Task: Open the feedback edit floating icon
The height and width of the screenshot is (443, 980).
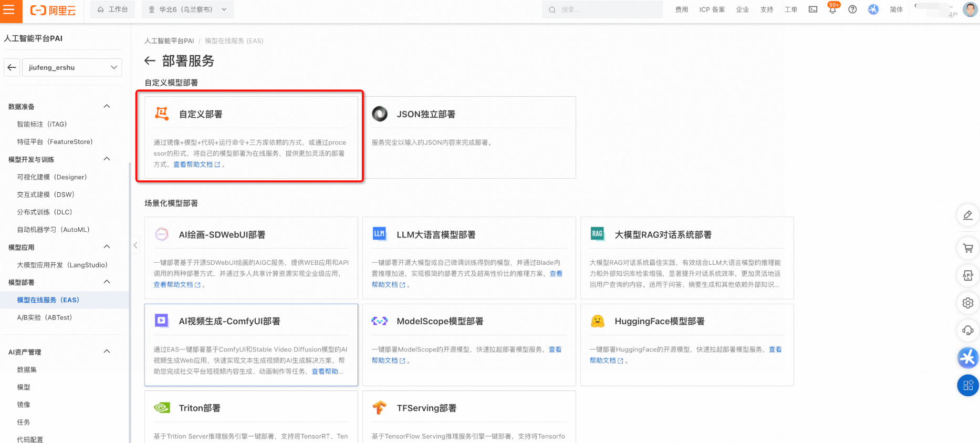Action: [968, 215]
